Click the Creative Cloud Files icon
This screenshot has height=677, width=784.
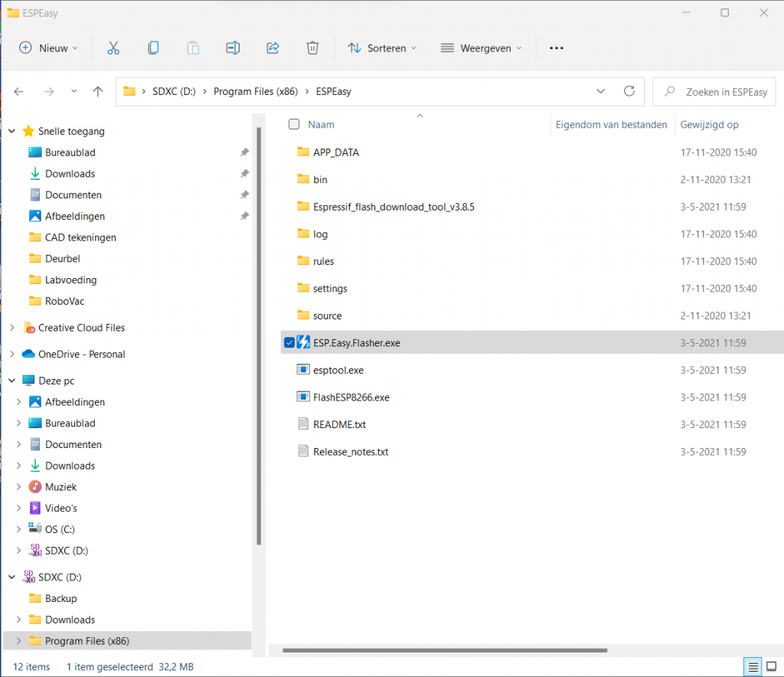pos(29,328)
